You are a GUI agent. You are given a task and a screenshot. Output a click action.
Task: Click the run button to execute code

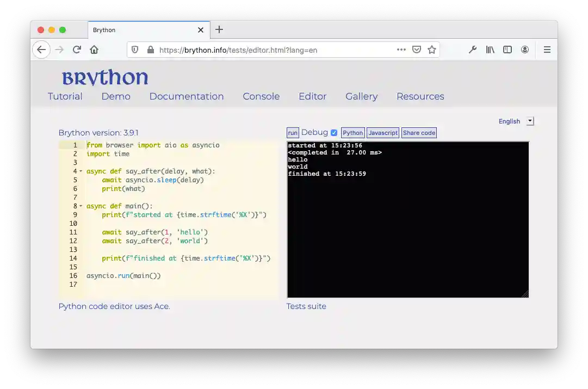(x=293, y=133)
